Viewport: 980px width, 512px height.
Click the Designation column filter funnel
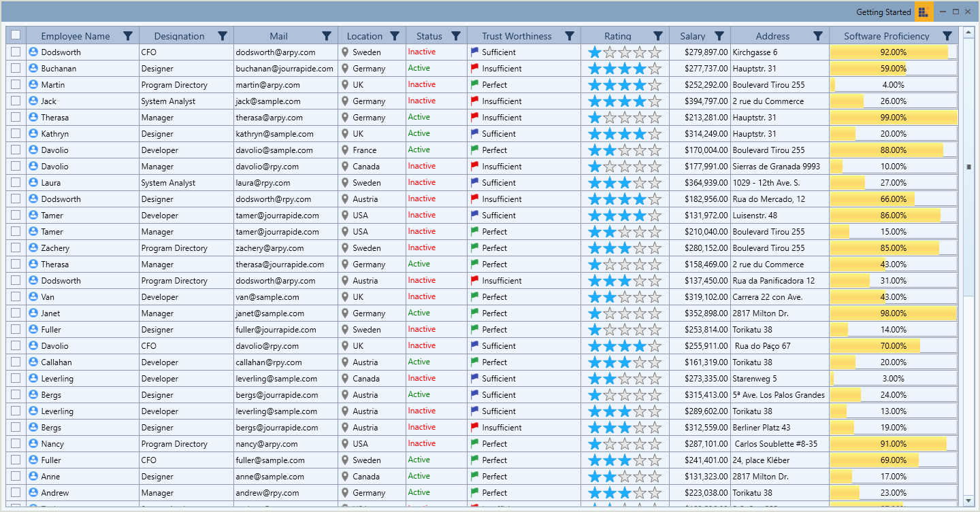coord(222,35)
